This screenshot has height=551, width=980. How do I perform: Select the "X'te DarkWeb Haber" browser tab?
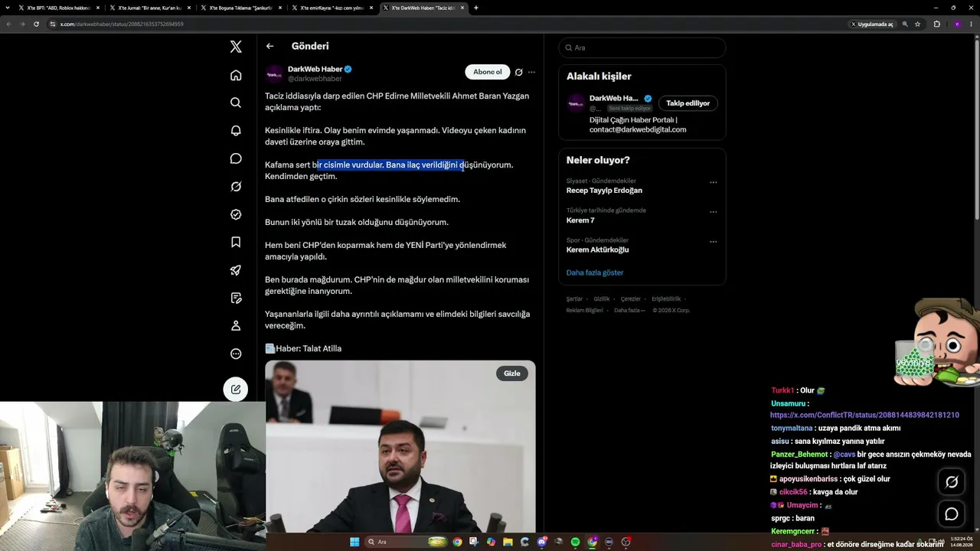(424, 8)
